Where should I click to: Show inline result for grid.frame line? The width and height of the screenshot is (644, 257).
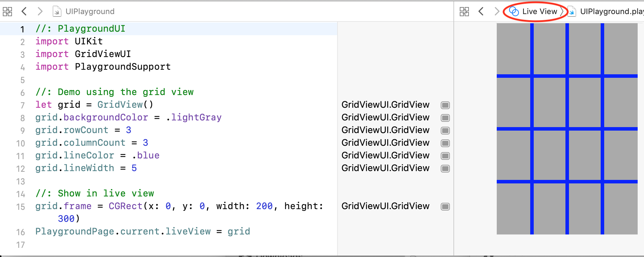click(x=445, y=207)
